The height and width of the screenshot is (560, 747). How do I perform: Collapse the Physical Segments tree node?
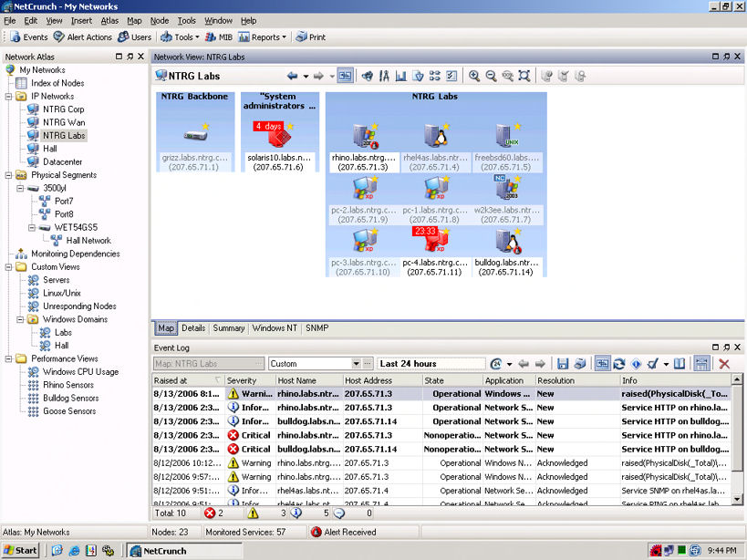click(x=9, y=175)
